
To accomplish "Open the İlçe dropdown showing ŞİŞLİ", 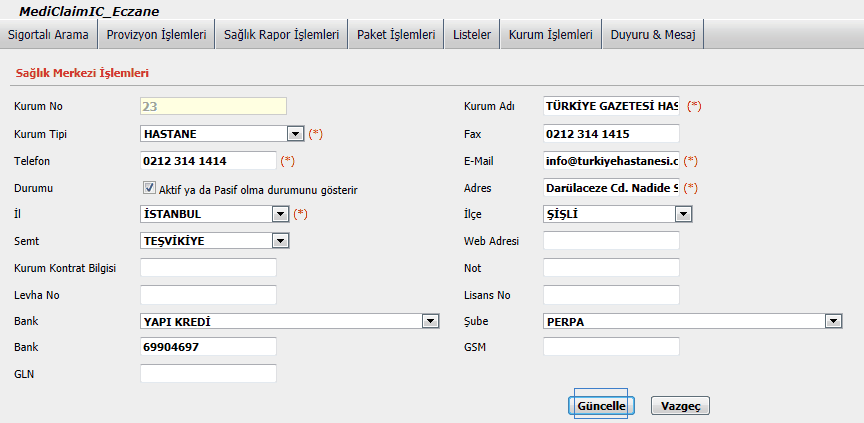I will coord(683,213).
